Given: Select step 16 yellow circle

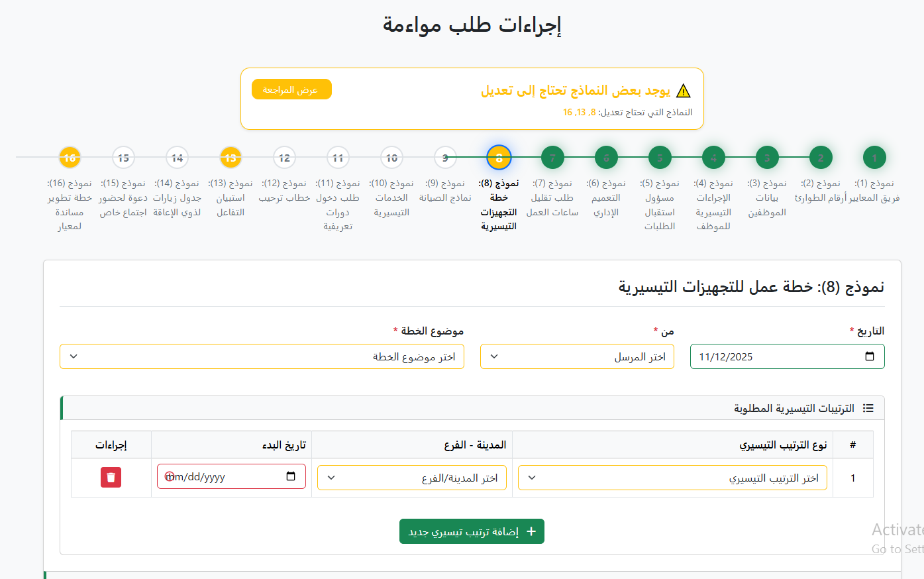Looking at the screenshot, I should [x=70, y=158].
